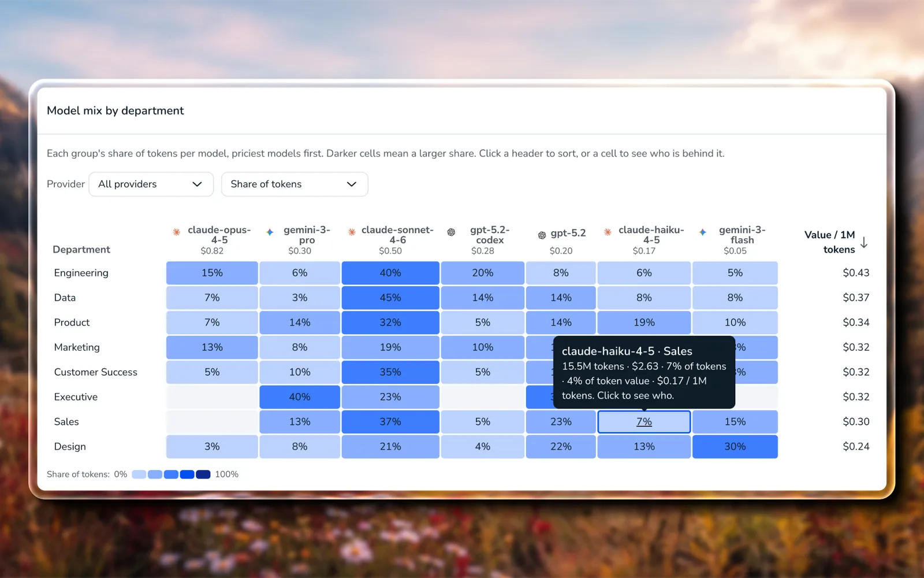Open Customer Success claude-sonnet-4-6 35% cell
The height and width of the screenshot is (578, 924).
[390, 372]
